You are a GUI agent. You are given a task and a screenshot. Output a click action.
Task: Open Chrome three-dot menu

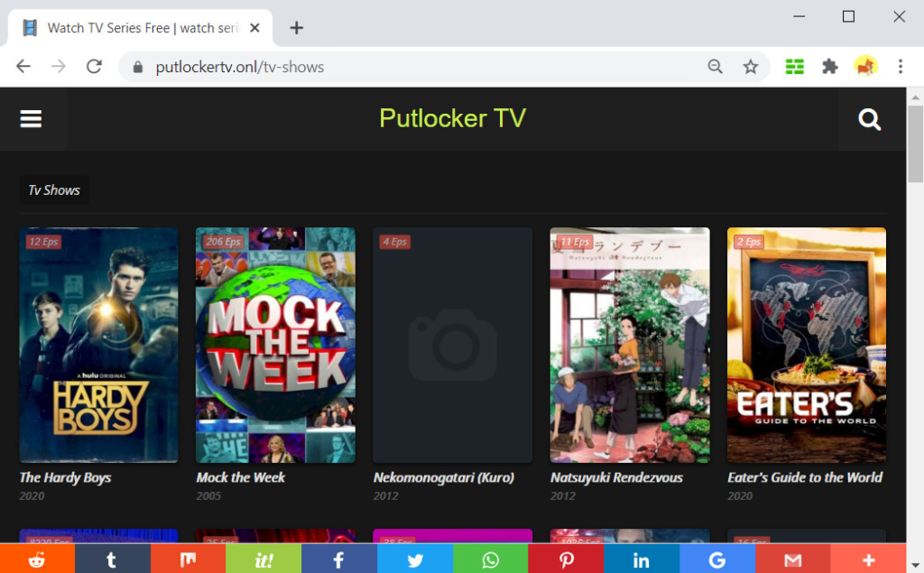click(x=901, y=67)
